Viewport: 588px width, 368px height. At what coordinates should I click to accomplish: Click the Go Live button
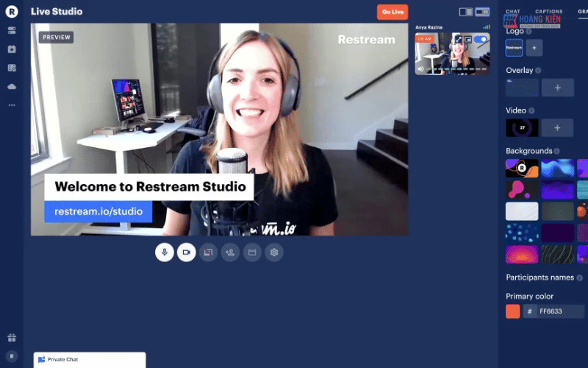click(x=392, y=12)
